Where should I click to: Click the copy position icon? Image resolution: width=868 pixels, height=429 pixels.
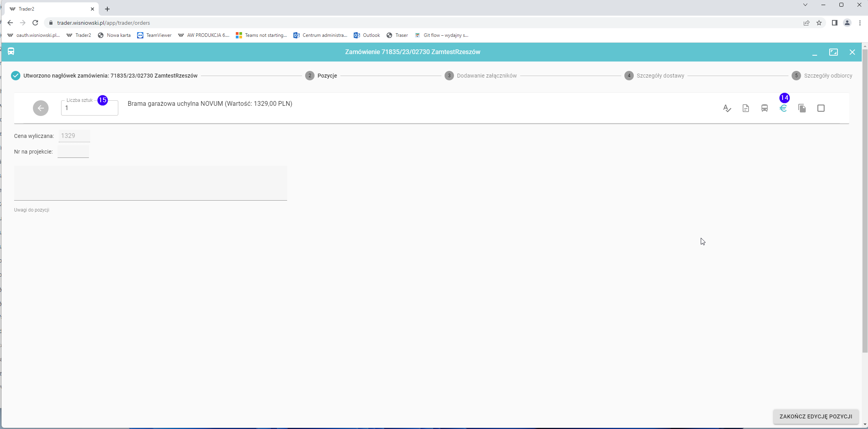coord(802,108)
